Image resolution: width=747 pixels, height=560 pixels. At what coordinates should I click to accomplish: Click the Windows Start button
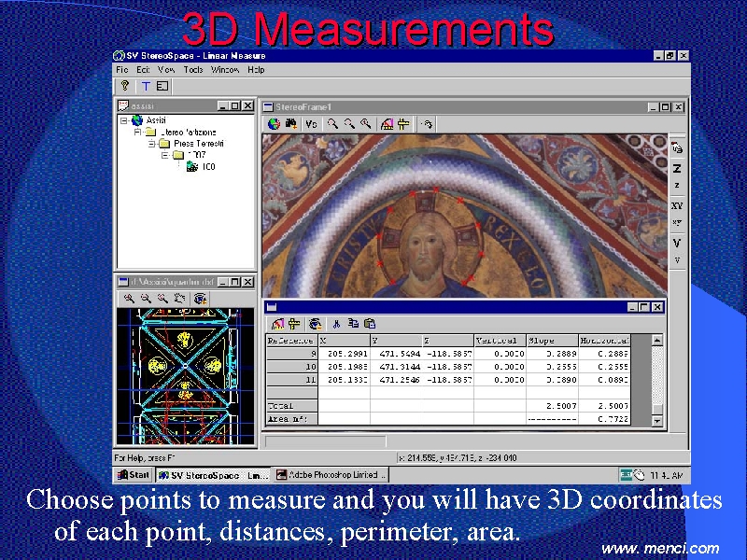tap(134, 475)
